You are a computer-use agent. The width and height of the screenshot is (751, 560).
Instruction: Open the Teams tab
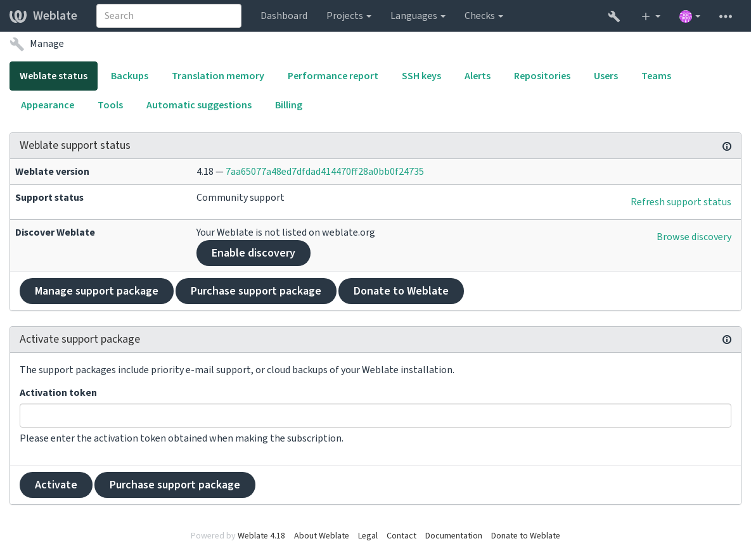[656, 76]
